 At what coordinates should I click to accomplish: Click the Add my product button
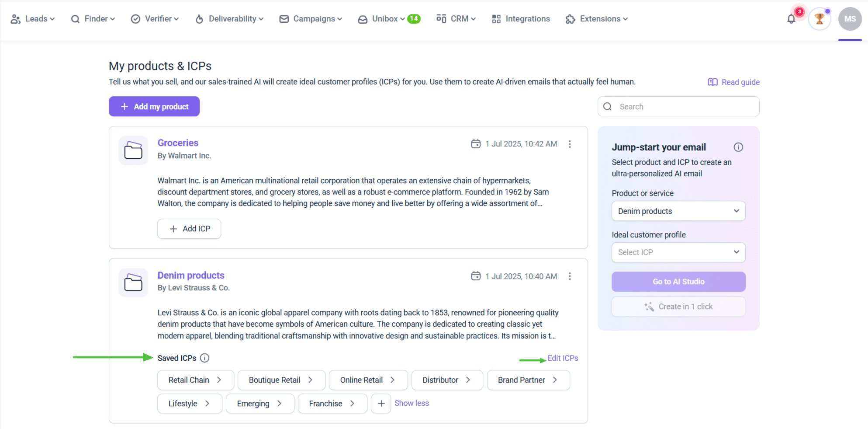click(x=154, y=107)
